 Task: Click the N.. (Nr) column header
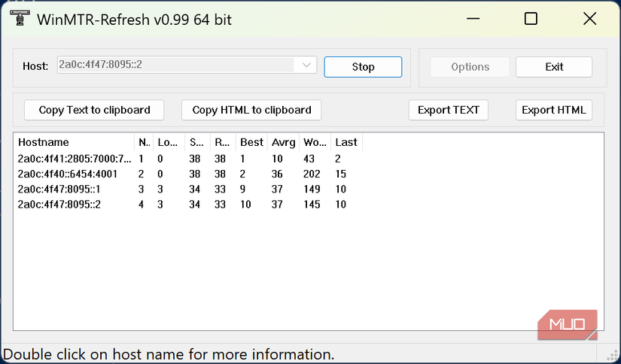(144, 142)
